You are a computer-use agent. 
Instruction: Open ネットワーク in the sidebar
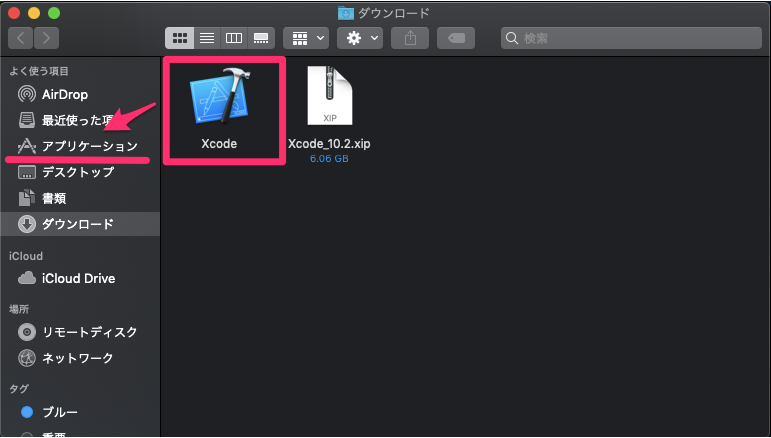[80, 358]
